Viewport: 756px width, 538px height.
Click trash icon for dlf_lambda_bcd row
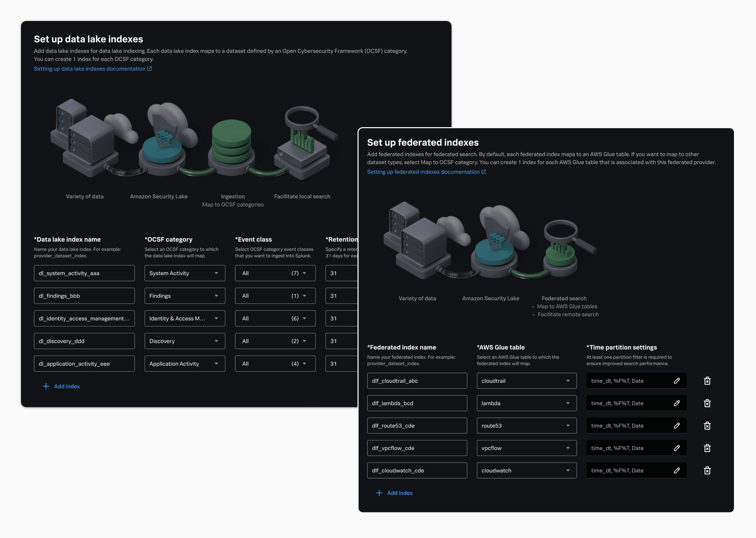coord(707,403)
